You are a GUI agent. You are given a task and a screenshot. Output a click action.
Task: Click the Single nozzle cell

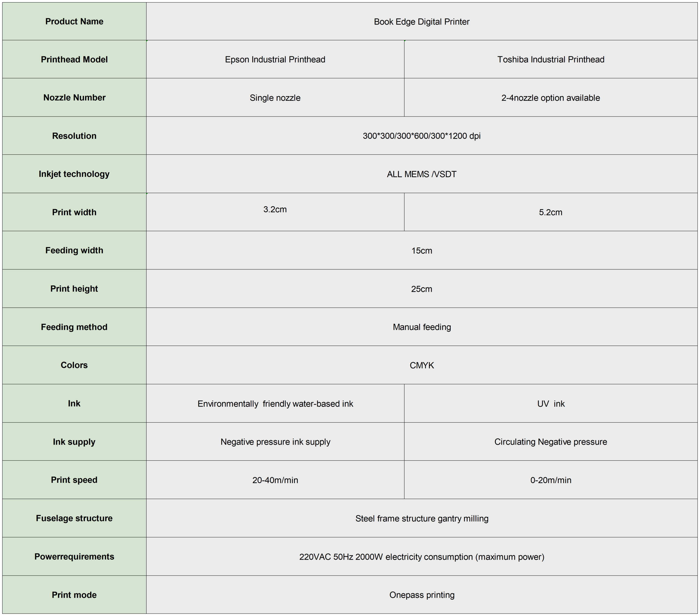pyautogui.click(x=275, y=98)
